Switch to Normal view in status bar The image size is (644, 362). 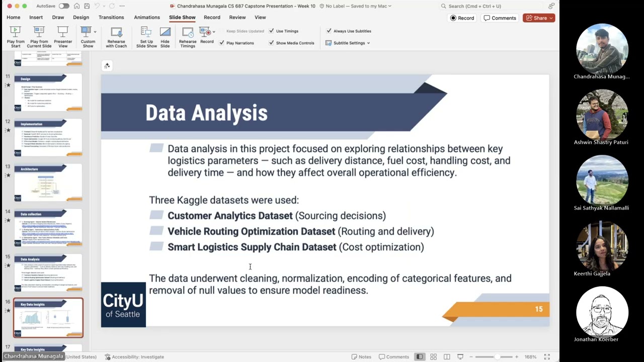point(420,357)
